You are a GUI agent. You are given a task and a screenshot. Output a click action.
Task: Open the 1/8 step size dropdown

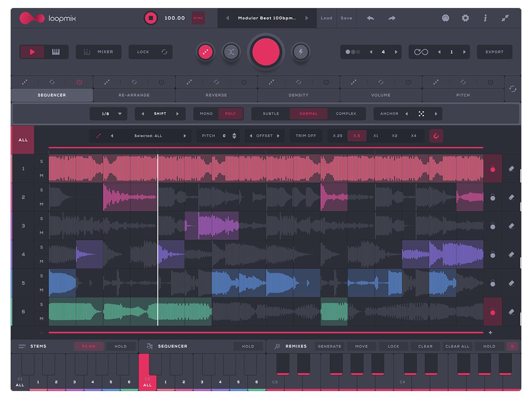(108, 113)
